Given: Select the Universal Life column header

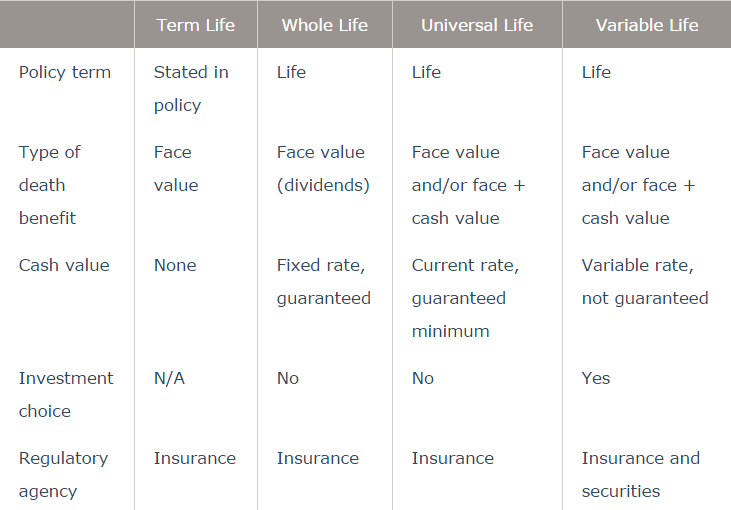Looking at the screenshot, I should click(x=477, y=25).
